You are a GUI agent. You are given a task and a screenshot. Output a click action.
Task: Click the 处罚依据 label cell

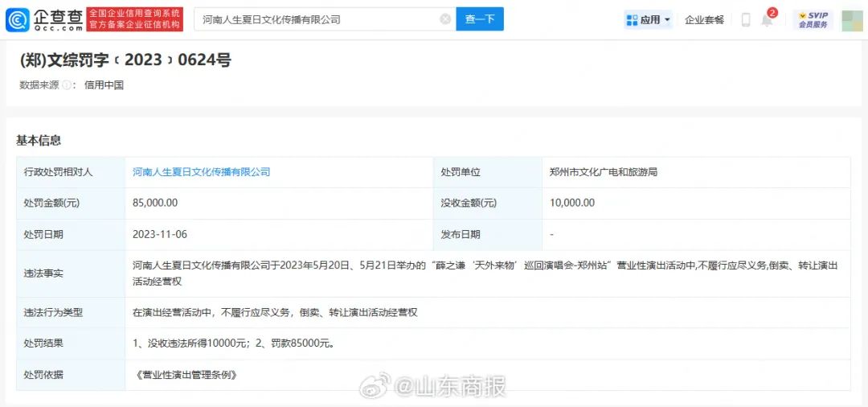click(x=71, y=375)
